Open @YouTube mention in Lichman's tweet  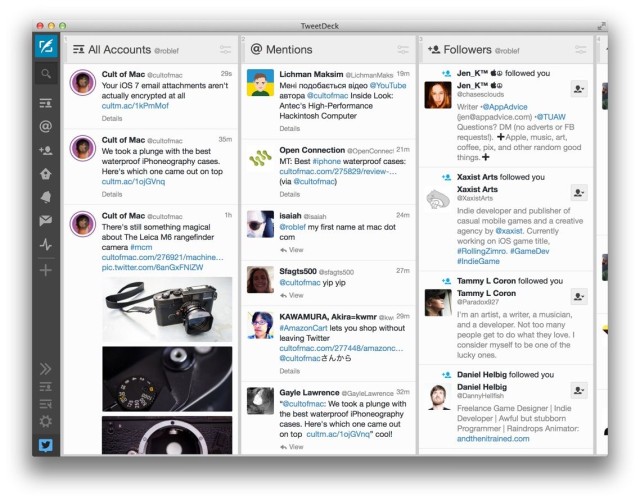pyautogui.click(x=388, y=85)
